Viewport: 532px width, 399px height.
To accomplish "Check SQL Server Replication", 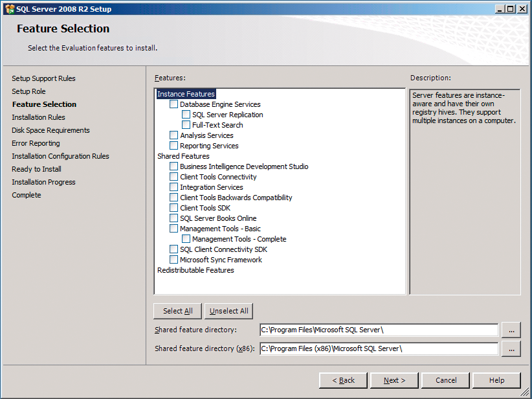I will tap(186, 114).
